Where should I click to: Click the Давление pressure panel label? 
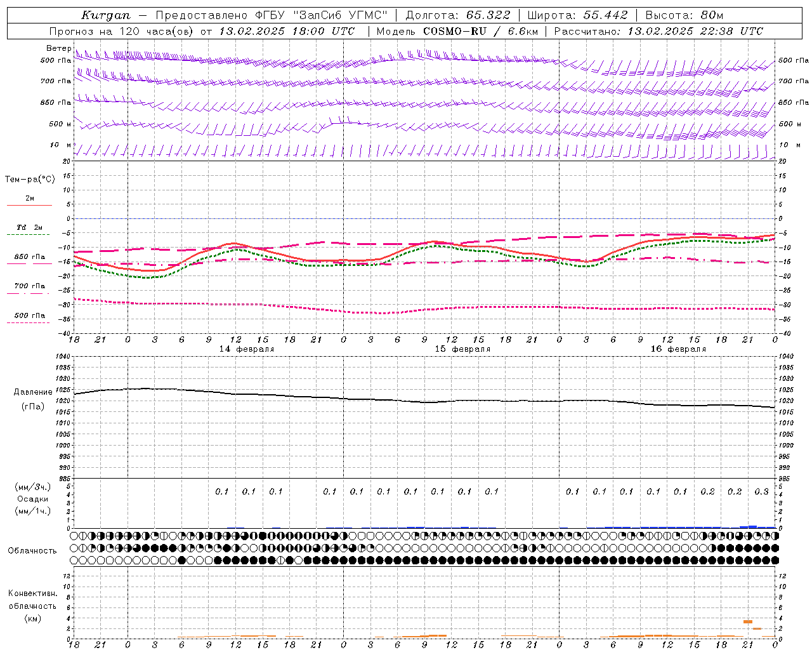coord(33,392)
